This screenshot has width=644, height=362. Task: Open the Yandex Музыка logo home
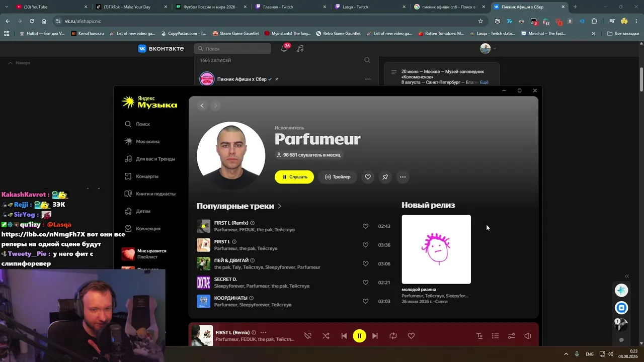tap(149, 102)
